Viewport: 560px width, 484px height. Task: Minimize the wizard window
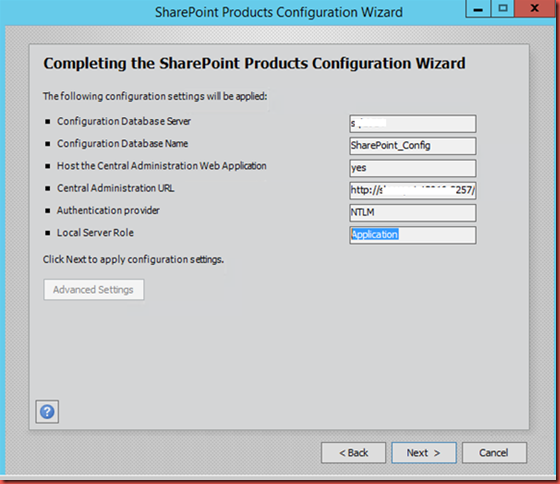click(x=479, y=9)
